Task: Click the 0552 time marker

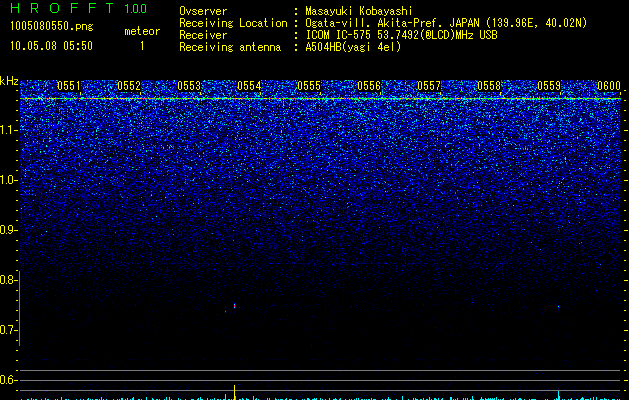Action: [x=129, y=86]
